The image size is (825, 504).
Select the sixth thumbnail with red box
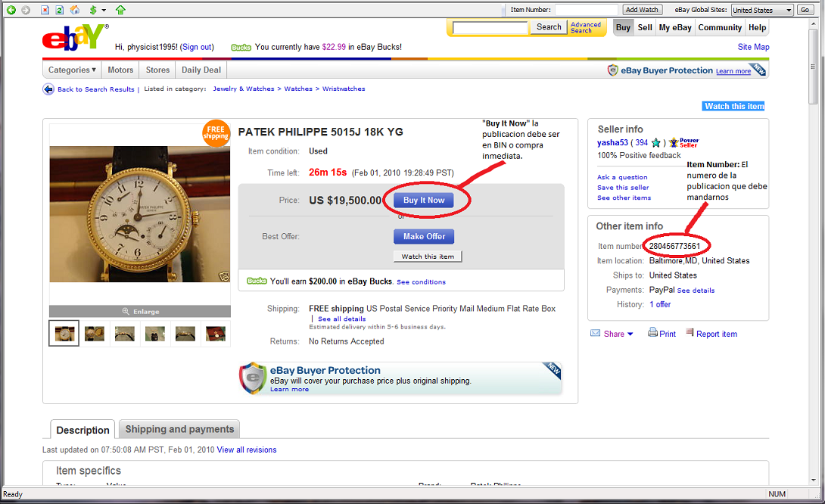click(x=216, y=333)
